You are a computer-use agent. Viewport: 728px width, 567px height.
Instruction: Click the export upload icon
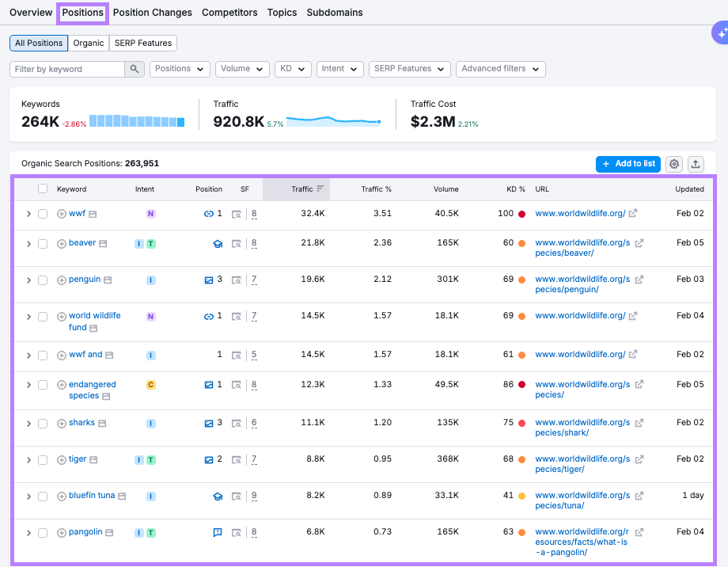click(696, 164)
